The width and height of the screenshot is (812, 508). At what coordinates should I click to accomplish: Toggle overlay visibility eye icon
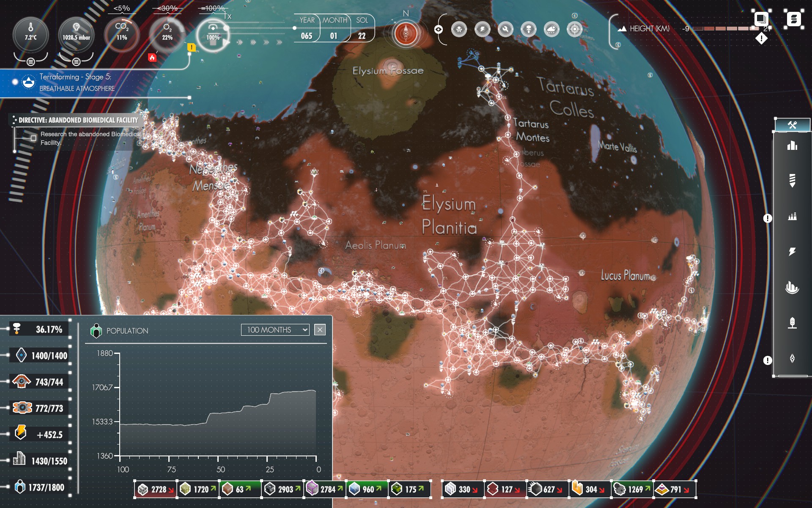pos(439,29)
